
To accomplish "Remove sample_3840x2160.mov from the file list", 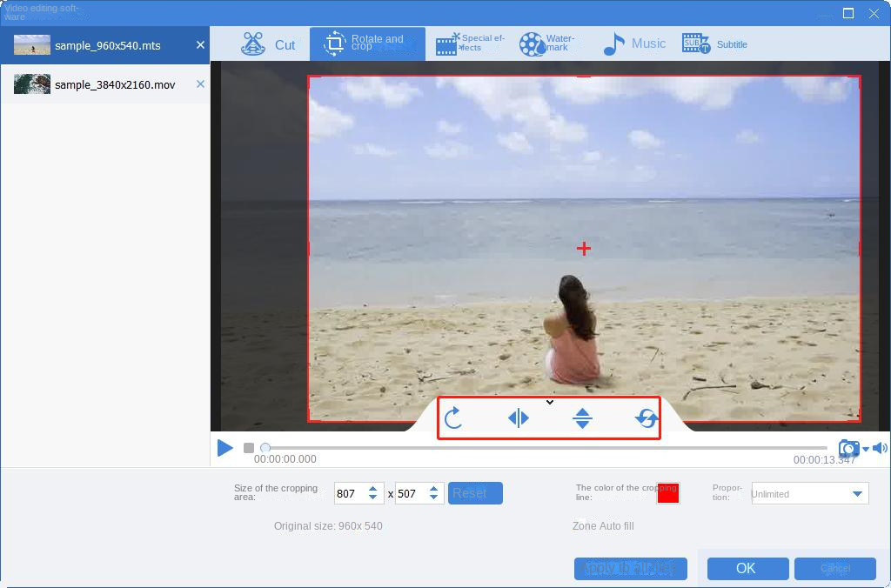I will pyautogui.click(x=200, y=84).
